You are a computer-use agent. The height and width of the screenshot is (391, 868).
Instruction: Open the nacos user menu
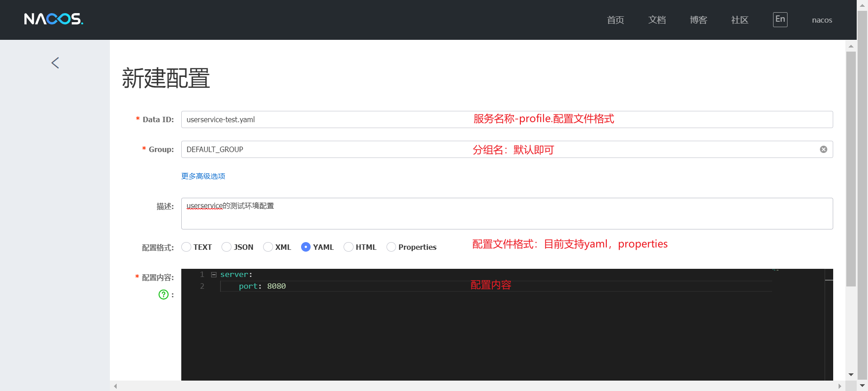pyautogui.click(x=821, y=20)
